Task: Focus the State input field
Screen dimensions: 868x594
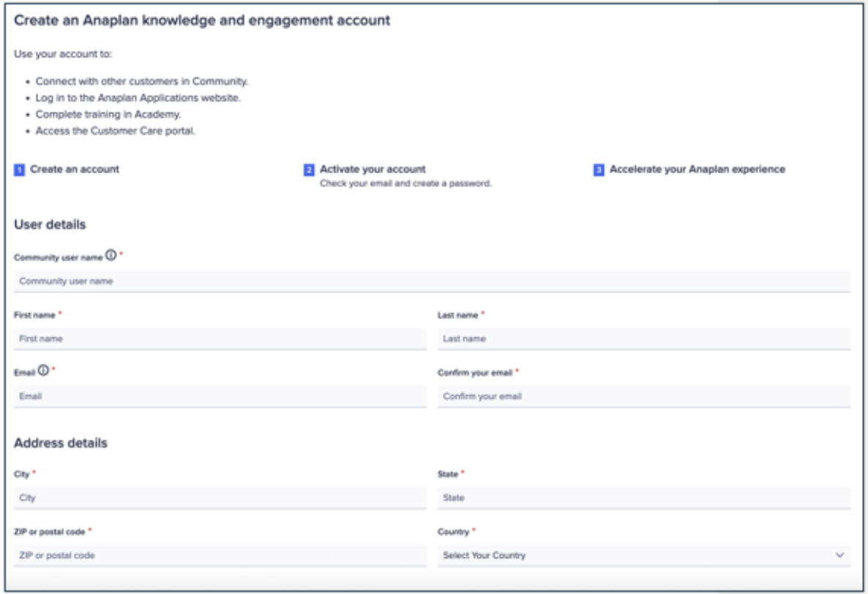Action: [x=644, y=497]
